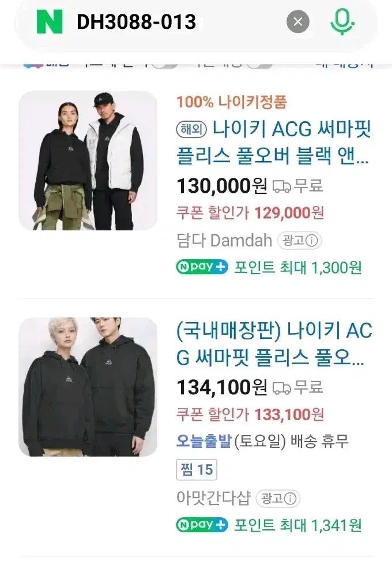Visit the 담다 Damdah store
The width and height of the screenshot is (392, 572).
pos(224,241)
